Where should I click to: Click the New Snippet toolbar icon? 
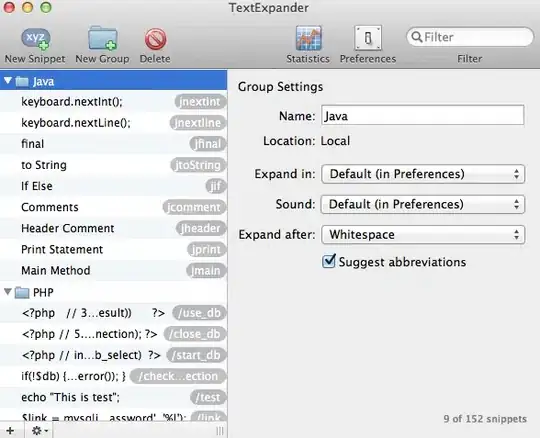35,39
